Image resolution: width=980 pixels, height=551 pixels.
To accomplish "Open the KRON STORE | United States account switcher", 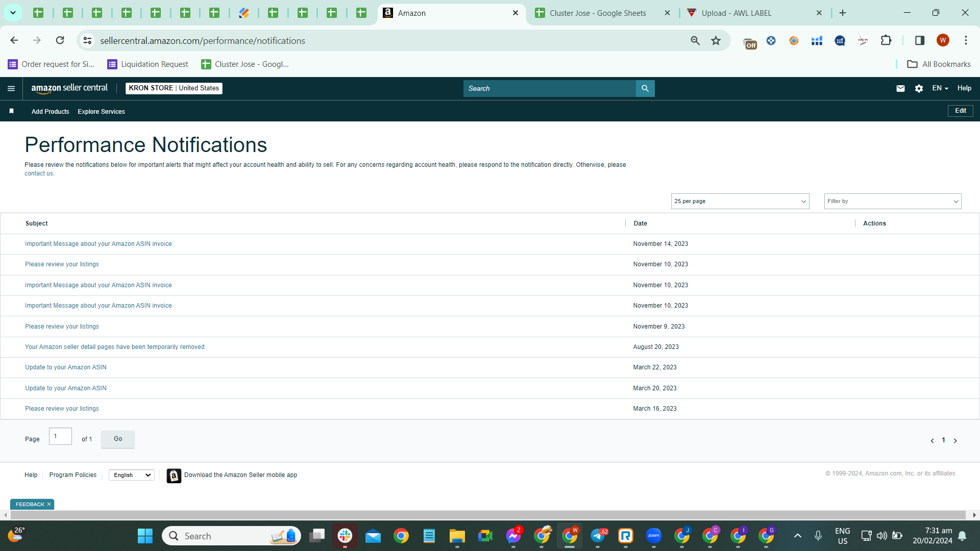I will [174, 88].
